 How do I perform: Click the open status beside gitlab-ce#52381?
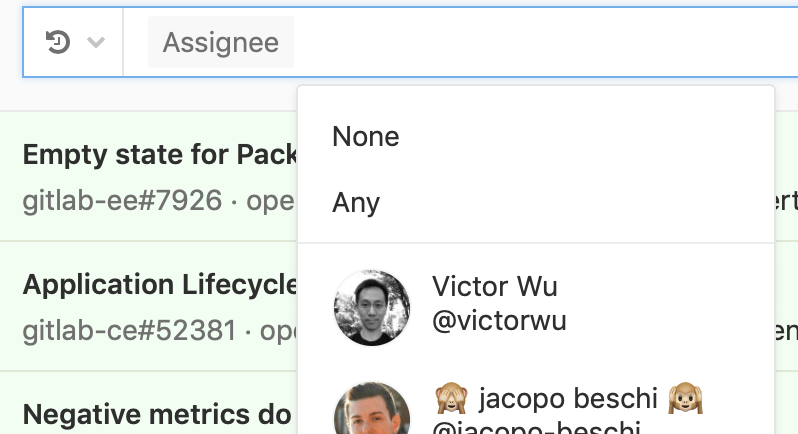click(x=279, y=329)
